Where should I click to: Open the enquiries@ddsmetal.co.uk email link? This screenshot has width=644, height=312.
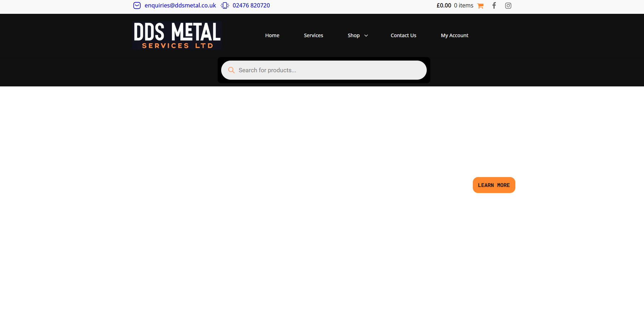(180, 6)
